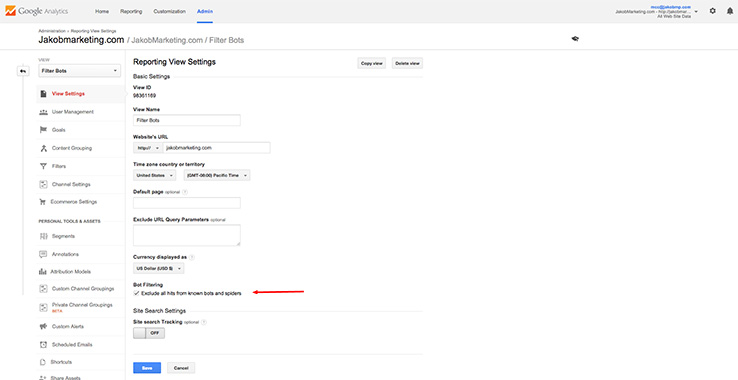Click the Custom Alerts megaphone icon
Screen dimensions: 738x380
tap(43, 326)
